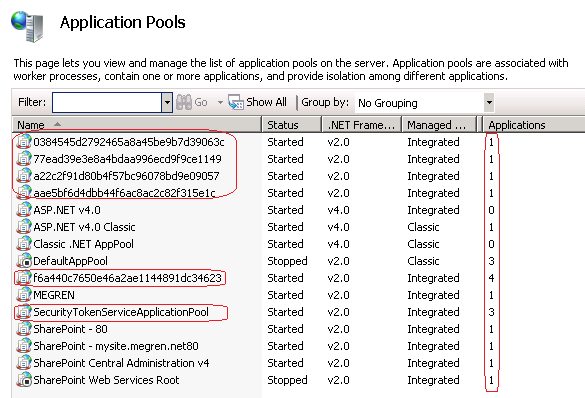
Task: Click the ASP.NET v4.0 pool icon
Action: [24, 210]
